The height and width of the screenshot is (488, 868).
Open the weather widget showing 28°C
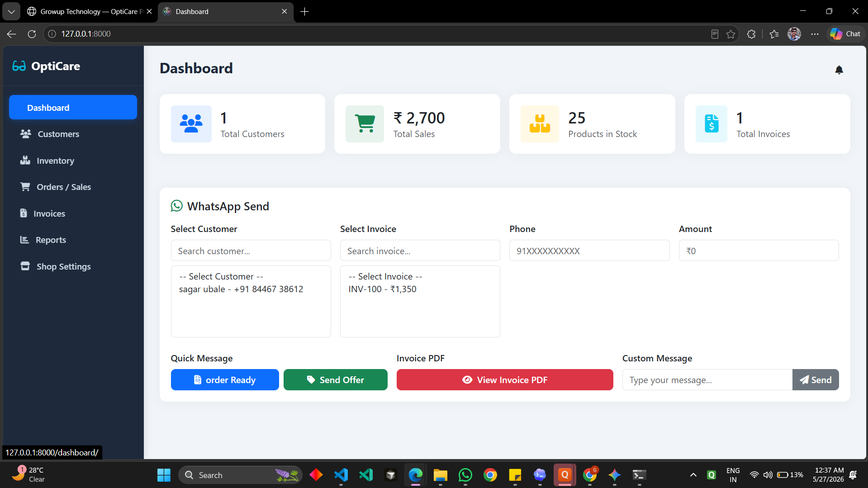tap(29, 475)
